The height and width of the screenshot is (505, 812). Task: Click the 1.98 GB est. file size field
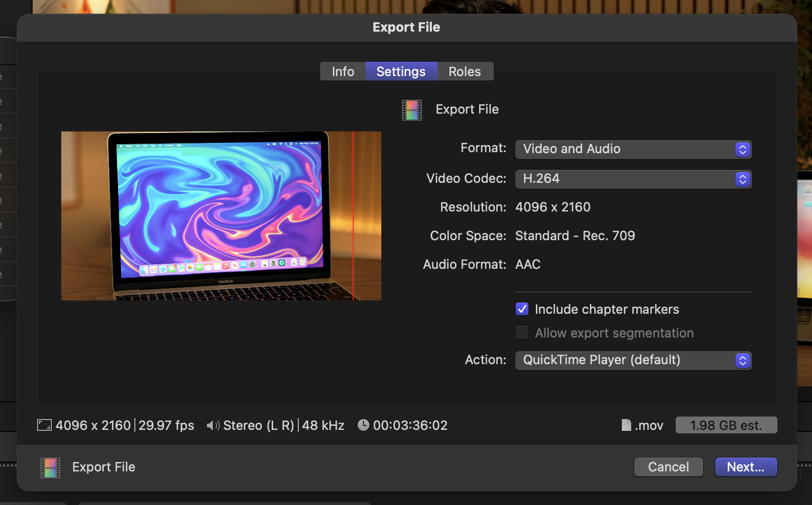point(726,425)
